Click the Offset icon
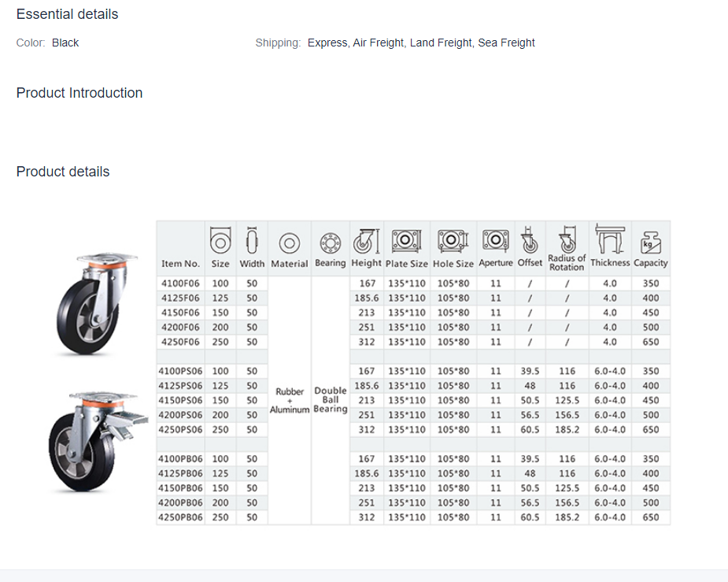728x582 pixels. pos(530,239)
